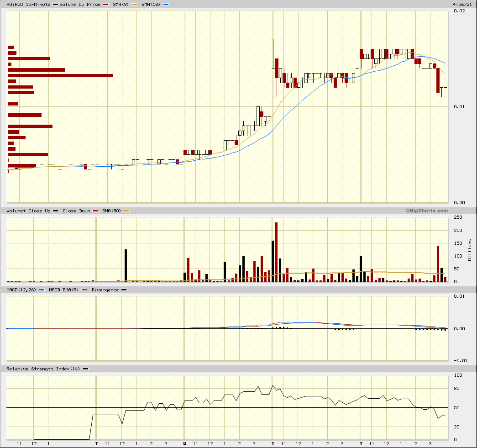Viewport: 477px width, 448px height.
Task: Click the 20 RSI axis label
Action: click(456, 427)
